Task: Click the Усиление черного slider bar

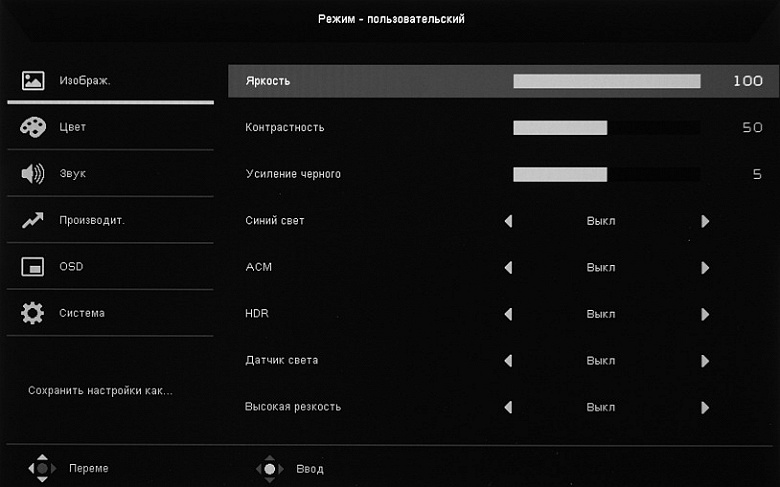Action: pyautogui.click(x=606, y=174)
